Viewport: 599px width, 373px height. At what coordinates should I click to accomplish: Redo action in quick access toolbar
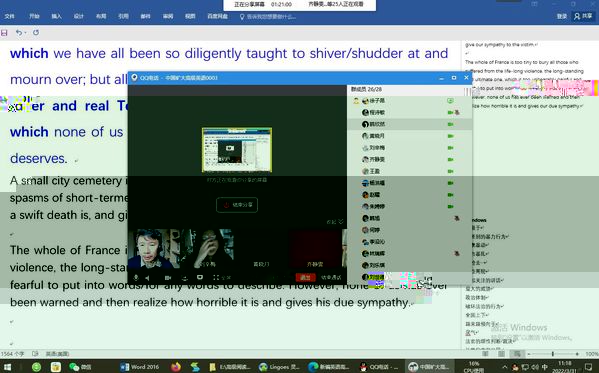point(36,33)
